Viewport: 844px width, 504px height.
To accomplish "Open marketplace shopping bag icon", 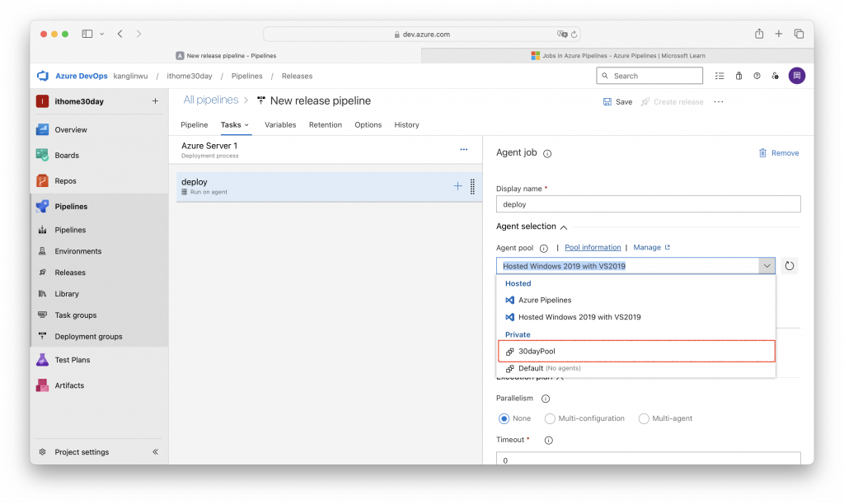I will [x=738, y=76].
